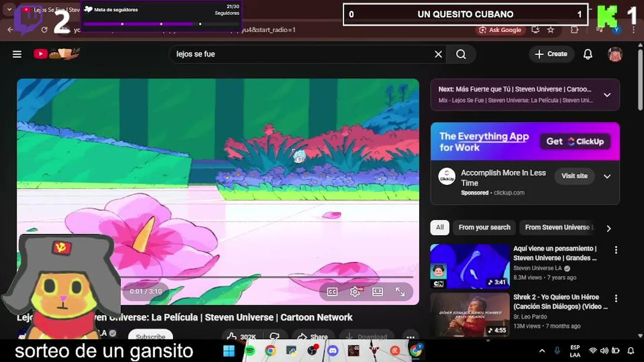
Task: Open the video player settings gear
Action: (355, 292)
